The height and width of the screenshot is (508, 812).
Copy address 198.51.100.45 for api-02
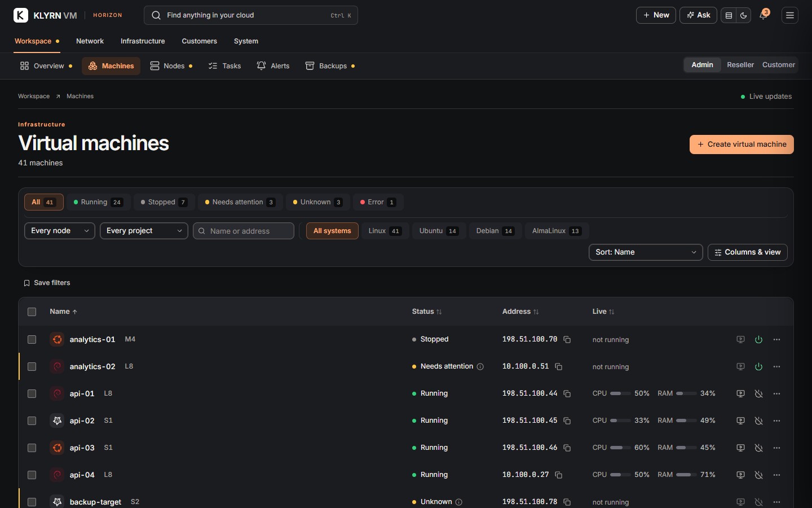tap(567, 421)
